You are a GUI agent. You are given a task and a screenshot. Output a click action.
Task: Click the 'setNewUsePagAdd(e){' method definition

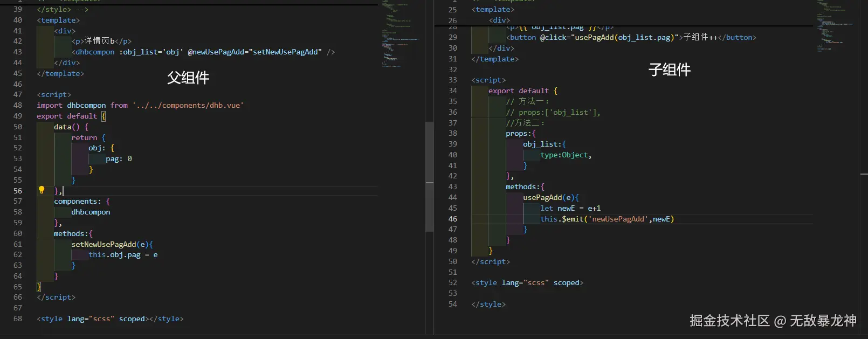(x=112, y=244)
